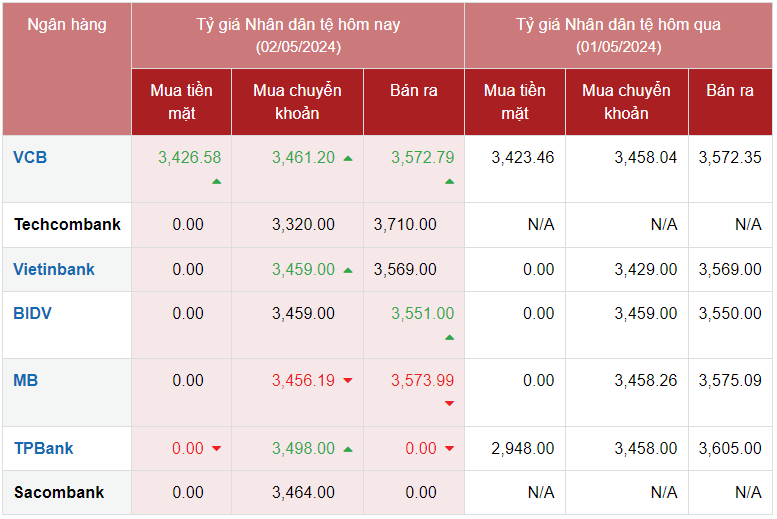Click up arrow next to TPBank 3,498.00
Viewport: 777px width, 519px height.
click(x=348, y=449)
